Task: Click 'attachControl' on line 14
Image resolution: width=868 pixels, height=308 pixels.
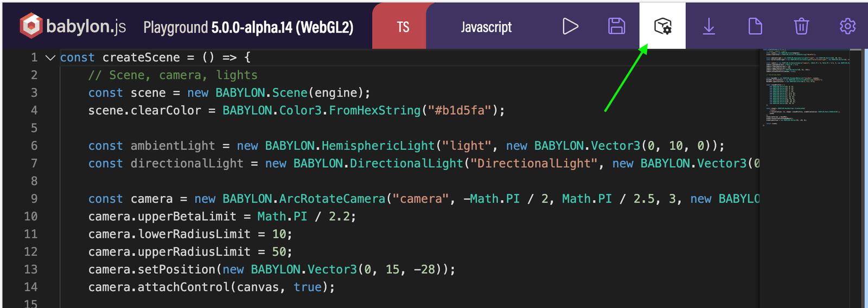Action: (183, 287)
